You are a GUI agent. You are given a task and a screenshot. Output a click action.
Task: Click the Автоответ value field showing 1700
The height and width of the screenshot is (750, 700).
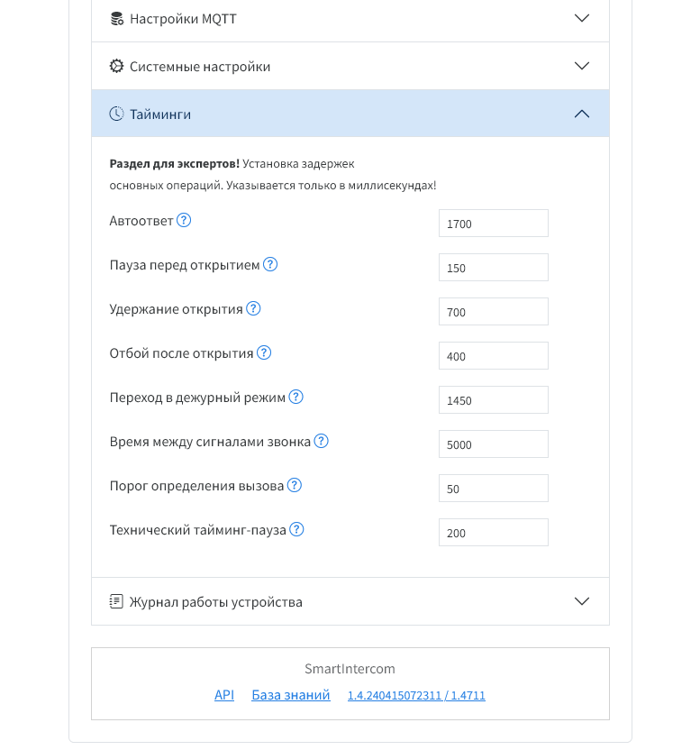(x=493, y=223)
